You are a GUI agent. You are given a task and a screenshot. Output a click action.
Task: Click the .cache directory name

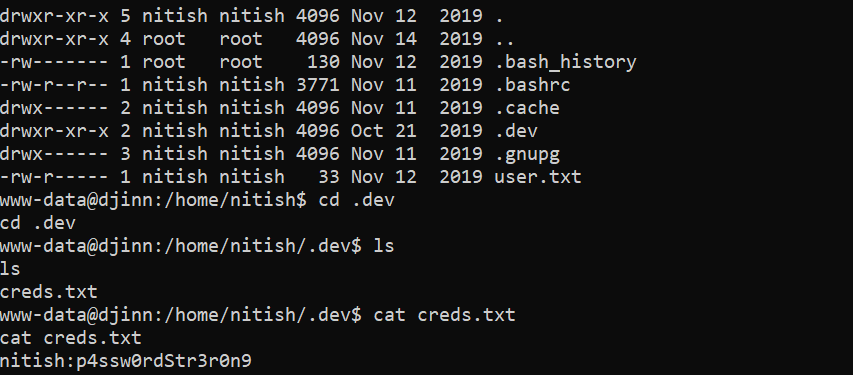click(527, 108)
